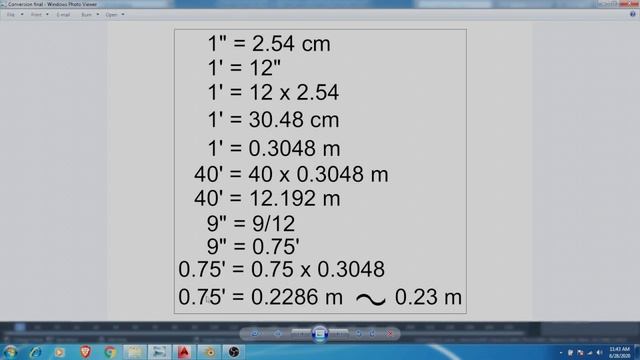Open AutoCAD from the taskbar

(184, 352)
